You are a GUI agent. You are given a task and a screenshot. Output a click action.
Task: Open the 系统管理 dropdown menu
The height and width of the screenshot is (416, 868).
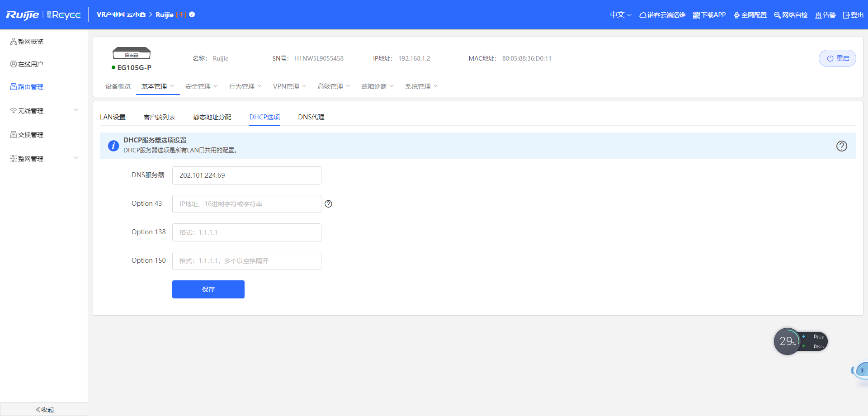click(421, 86)
